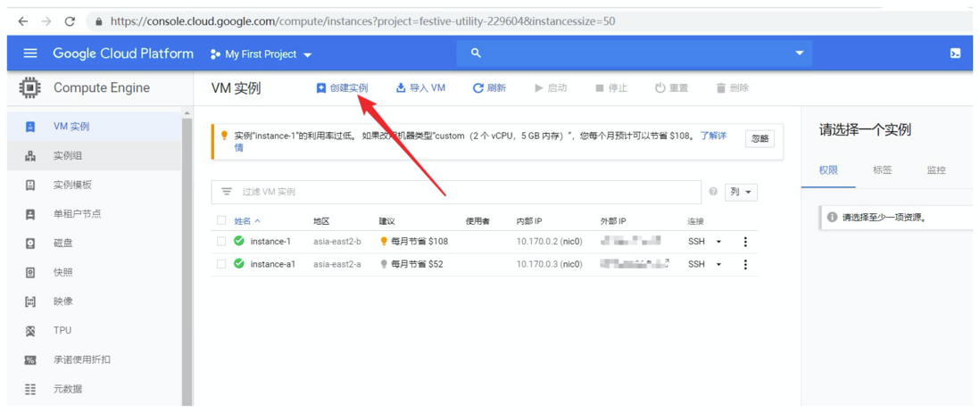Open help icon next to filter box
This screenshot has width=980, height=413.
[713, 192]
